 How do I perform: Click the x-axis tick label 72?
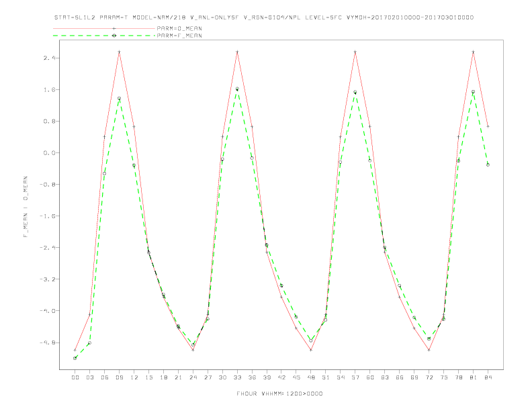(x=429, y=377)
